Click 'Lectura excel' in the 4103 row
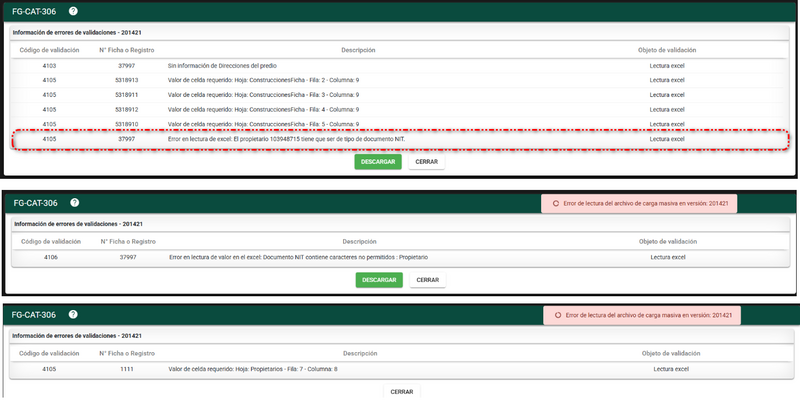Viewport: 800px width, 402px height. [x=667, y=66]
